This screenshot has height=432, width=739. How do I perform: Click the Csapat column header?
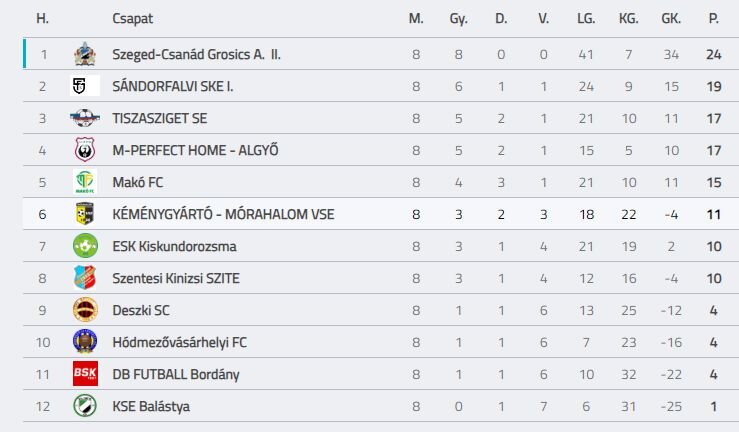coord(133,18)
